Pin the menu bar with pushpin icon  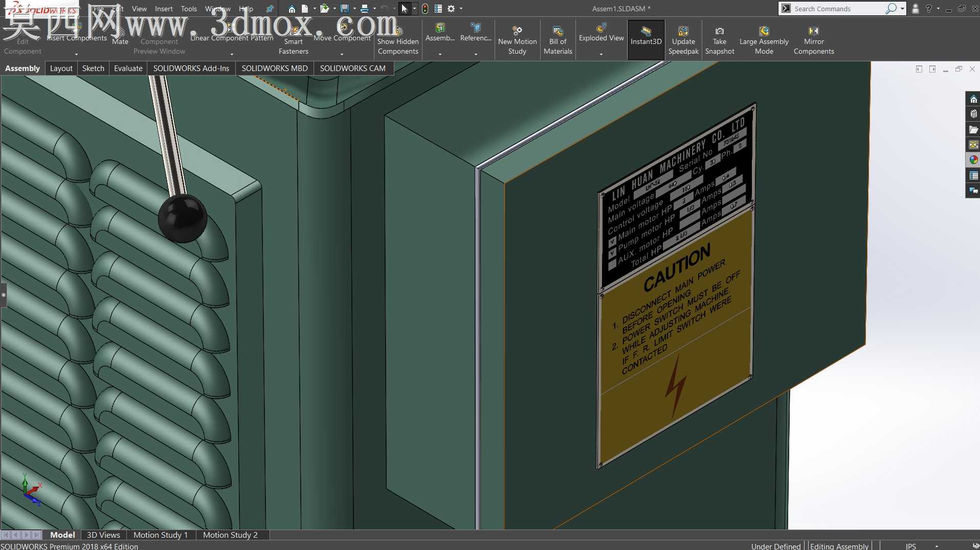point(270,9)
